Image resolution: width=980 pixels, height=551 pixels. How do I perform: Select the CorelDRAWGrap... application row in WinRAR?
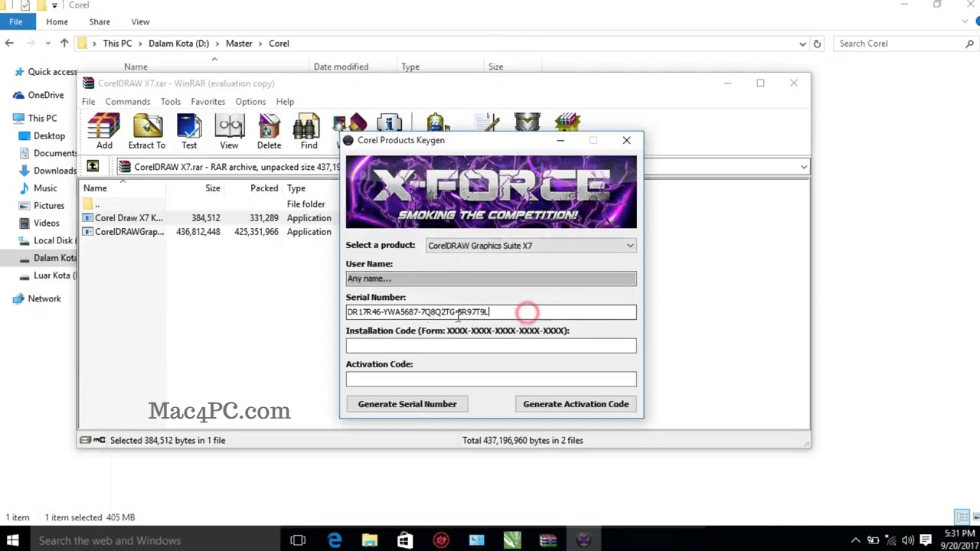pyautogui.click(x=208, y=232)
